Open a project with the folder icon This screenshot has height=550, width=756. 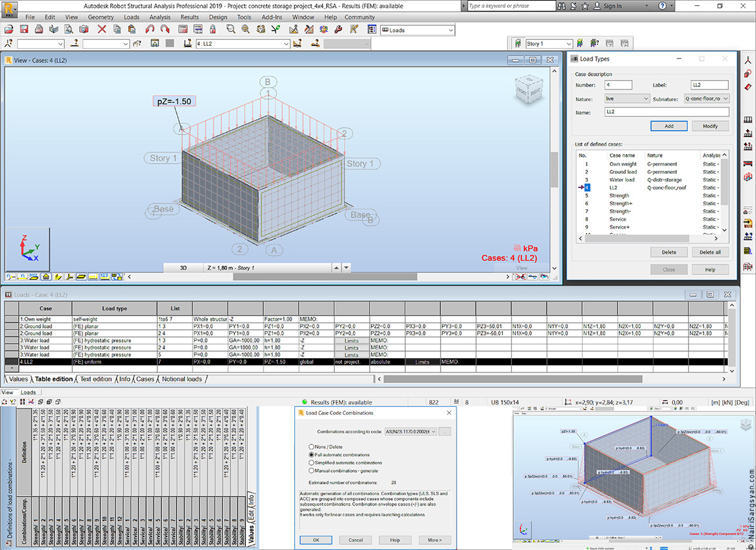click(8, 30)
